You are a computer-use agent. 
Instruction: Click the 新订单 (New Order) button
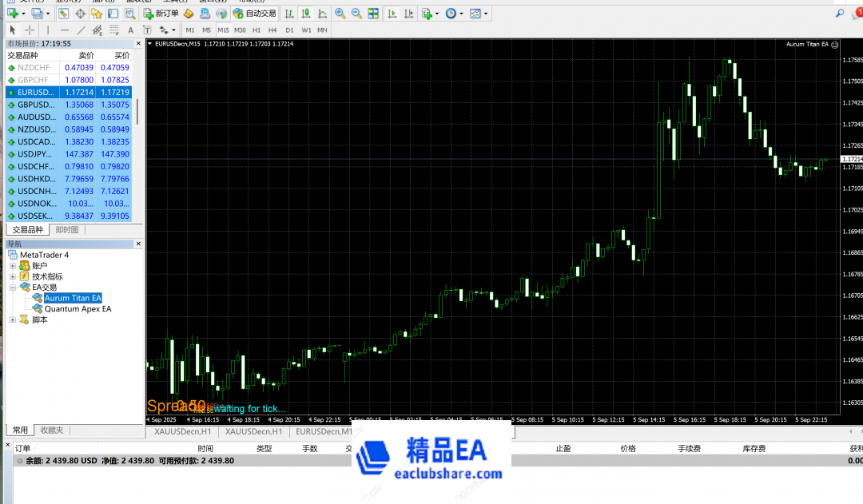pyautogui.click(x=161, y=14)
